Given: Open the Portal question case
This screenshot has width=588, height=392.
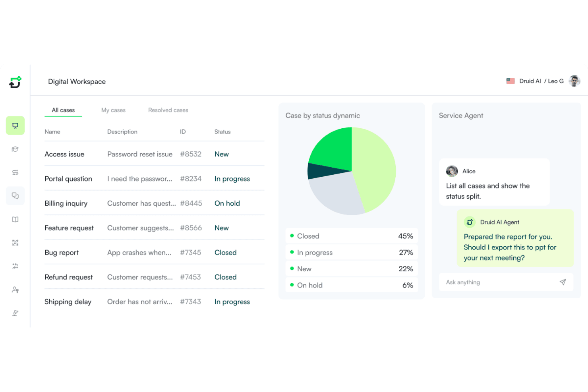Looking at the screenshot, I should (x=155, y=179).
